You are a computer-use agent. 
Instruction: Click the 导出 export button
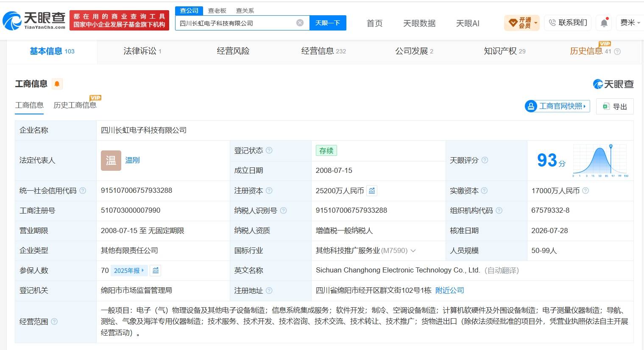point(615,106)
